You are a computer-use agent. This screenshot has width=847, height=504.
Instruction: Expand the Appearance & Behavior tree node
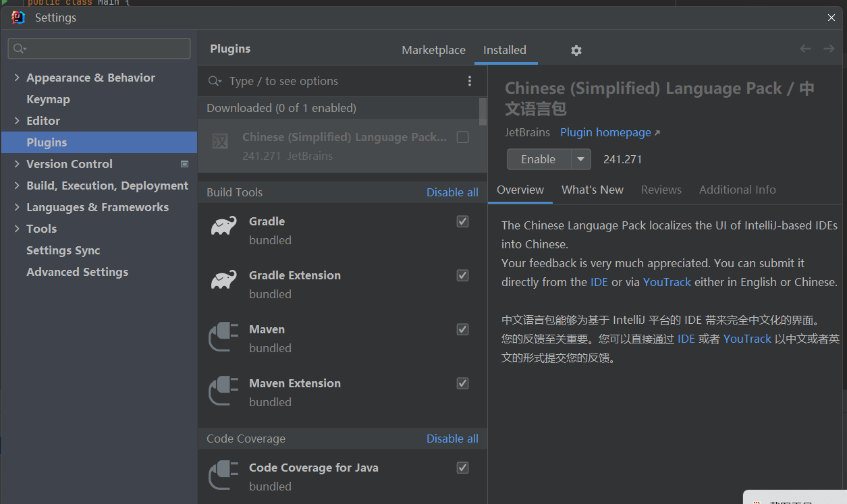pos(16,78)
